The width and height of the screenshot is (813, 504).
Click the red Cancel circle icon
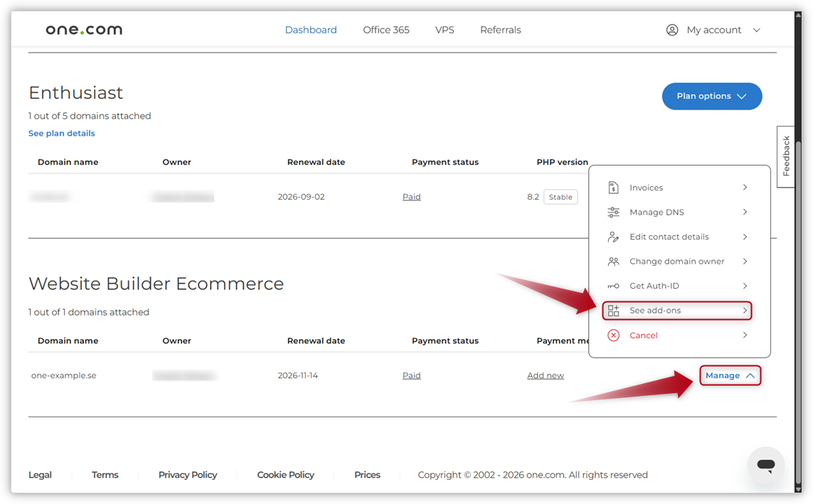coord(612,335)
